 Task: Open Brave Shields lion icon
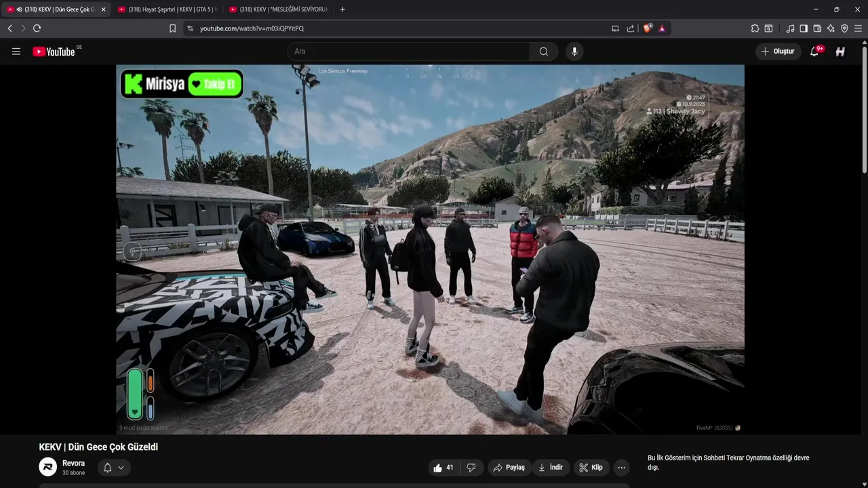point(647,28)
